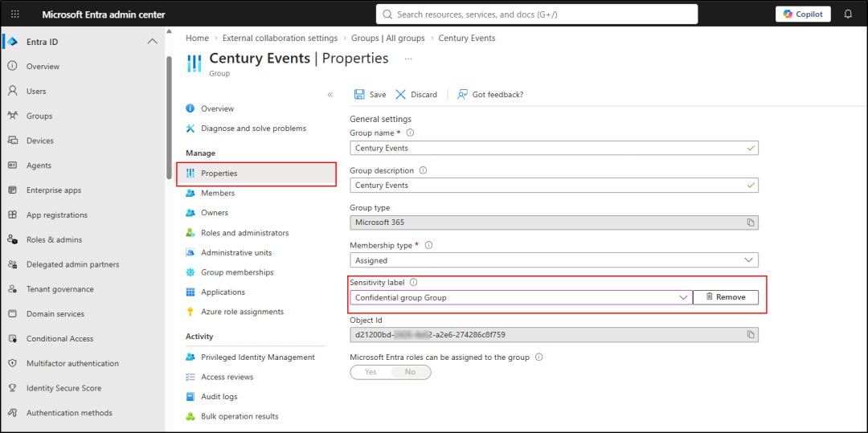
Task: Open Groups | All groups breadcrumb
Action: [x=388, y=38]
